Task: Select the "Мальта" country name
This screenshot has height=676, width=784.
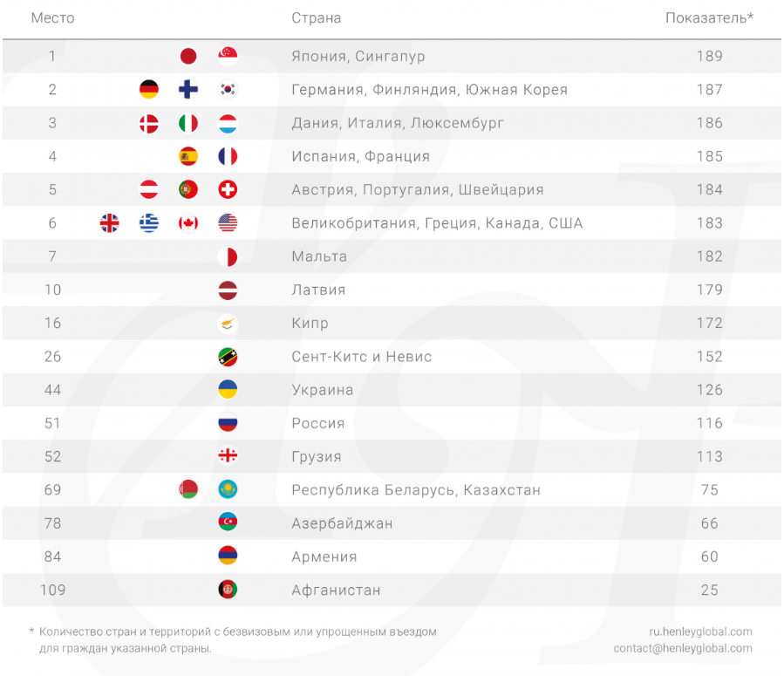Action: (319, 256)
